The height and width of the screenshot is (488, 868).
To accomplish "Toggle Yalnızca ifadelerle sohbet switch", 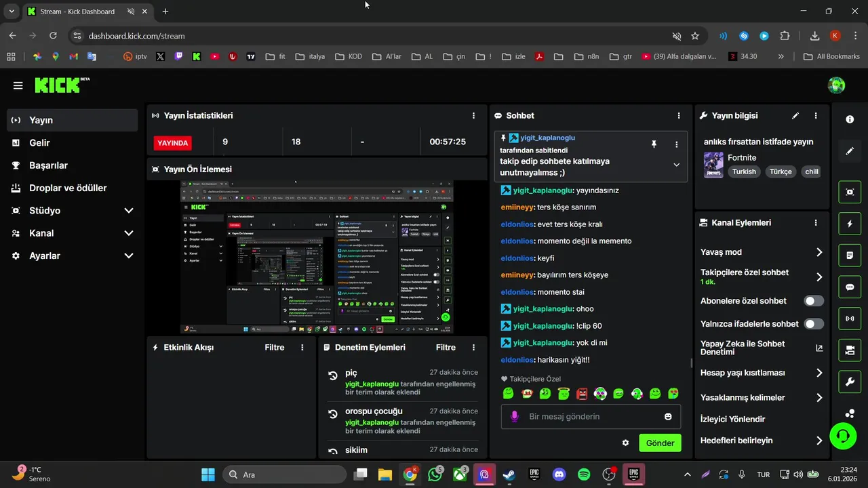I will [x=814, y=324].
